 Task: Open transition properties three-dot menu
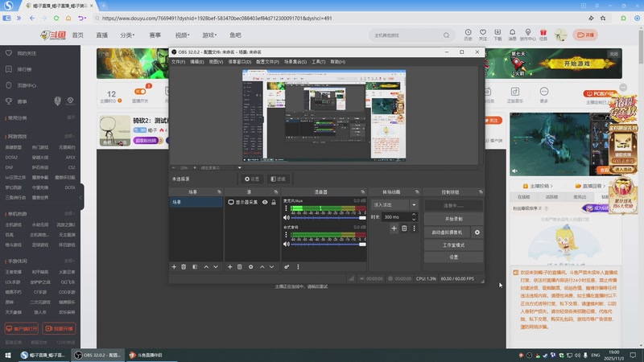tap(414, 228)
